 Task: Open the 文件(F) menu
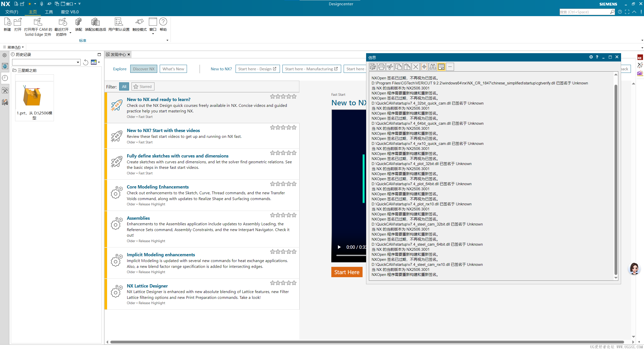click(12, 12)
